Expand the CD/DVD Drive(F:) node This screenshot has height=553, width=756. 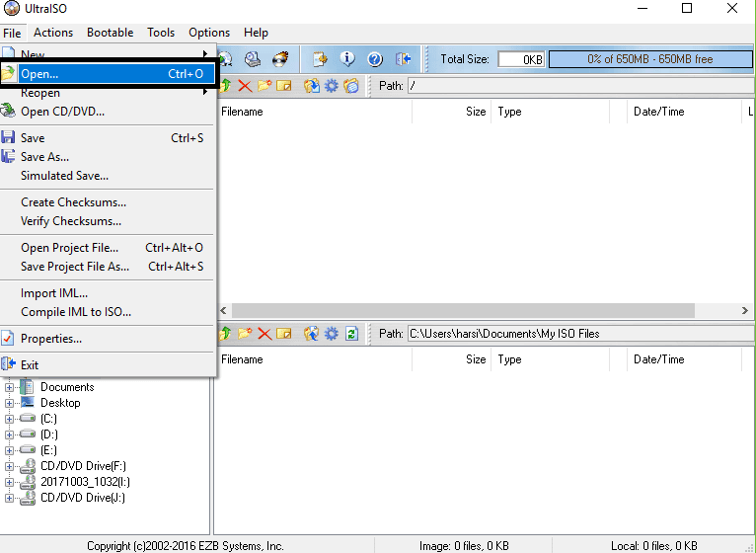9,466
